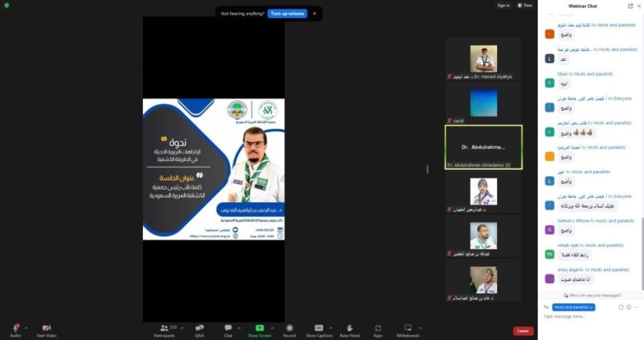Expand the Share Screen options arrow
644x340 pixels.
click(272, 328)
